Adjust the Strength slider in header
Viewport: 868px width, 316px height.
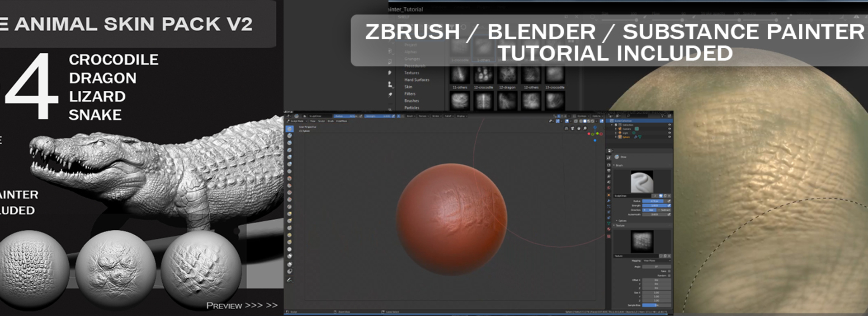[x=378, y=116]
